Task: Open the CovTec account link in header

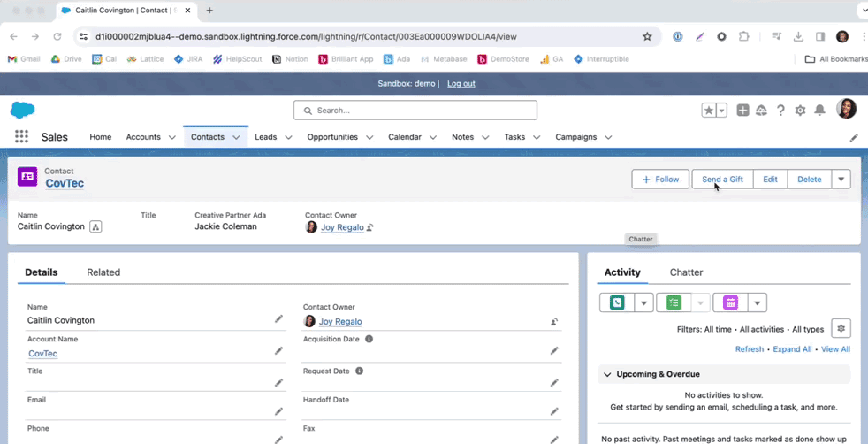Action: (65, 183)
